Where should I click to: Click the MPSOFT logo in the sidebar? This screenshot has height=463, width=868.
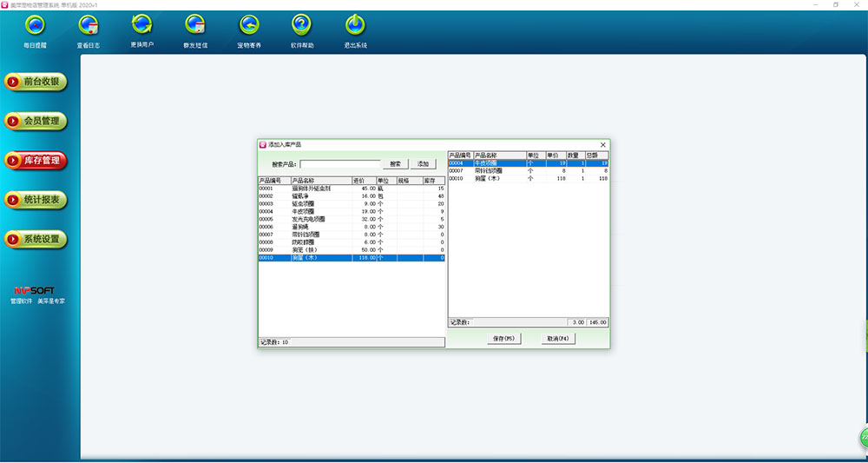pyautogui.click(x=36, y=290)
